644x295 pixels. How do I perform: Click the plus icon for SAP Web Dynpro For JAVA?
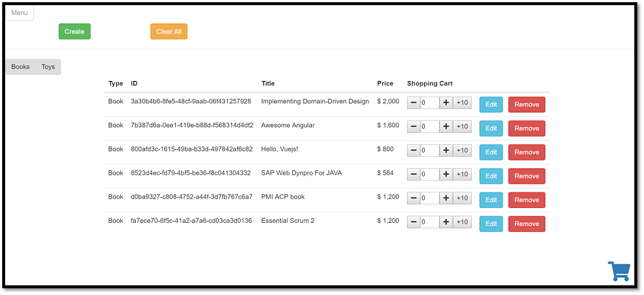click(445, 174)
